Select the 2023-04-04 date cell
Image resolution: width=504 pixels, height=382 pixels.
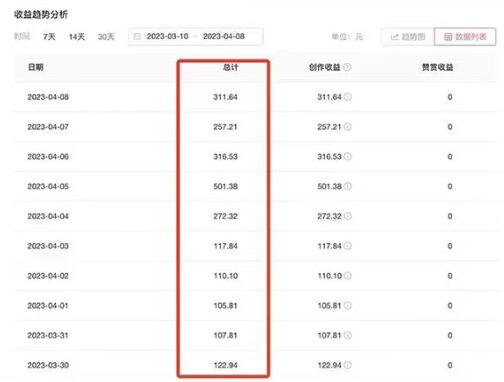pos(48,216)
